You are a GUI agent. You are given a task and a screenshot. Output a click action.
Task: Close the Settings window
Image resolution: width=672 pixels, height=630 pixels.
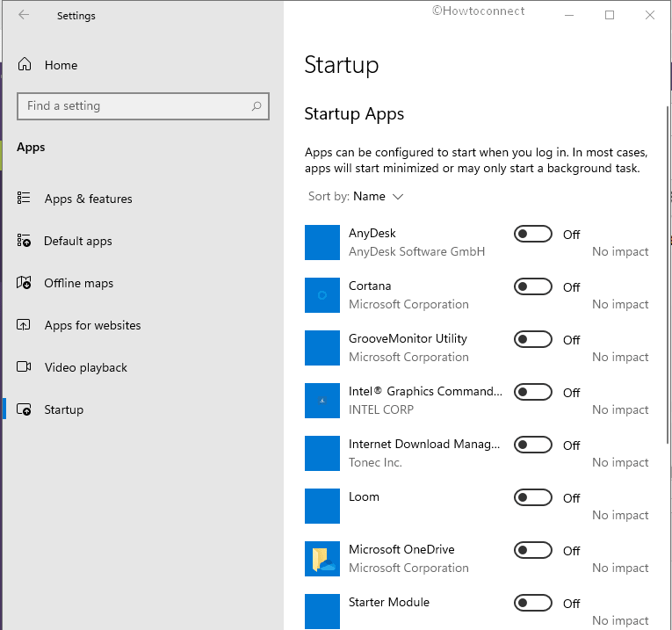tap(650, 15)
